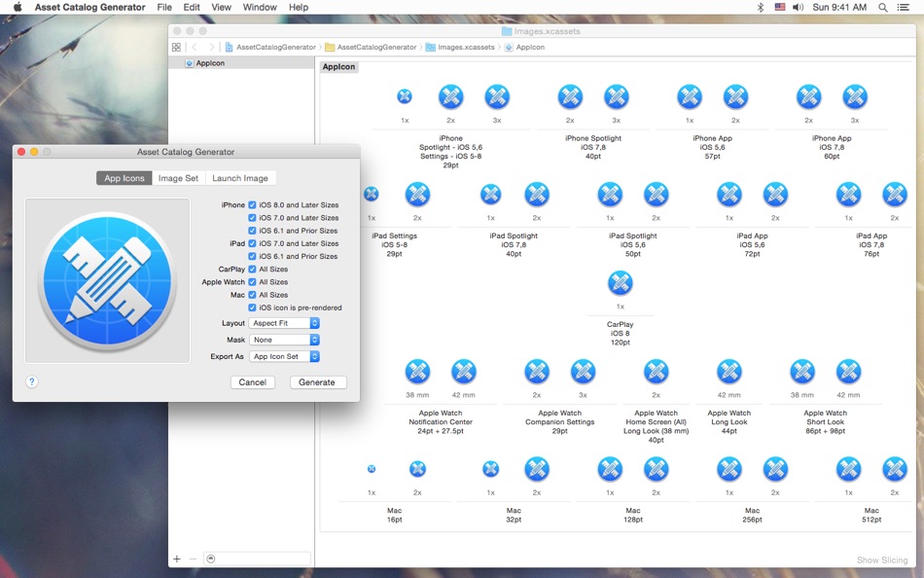Switch to the App Icons tab
The image size is (924, 578).
point(124,178)
